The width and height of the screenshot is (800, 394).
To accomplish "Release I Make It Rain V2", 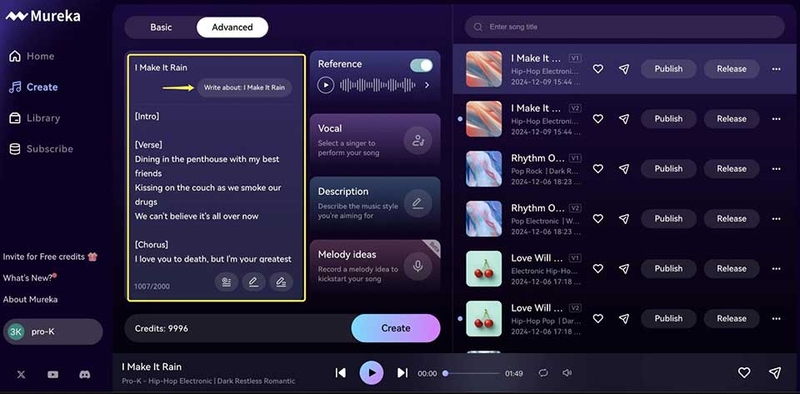I will coord(731,119).
